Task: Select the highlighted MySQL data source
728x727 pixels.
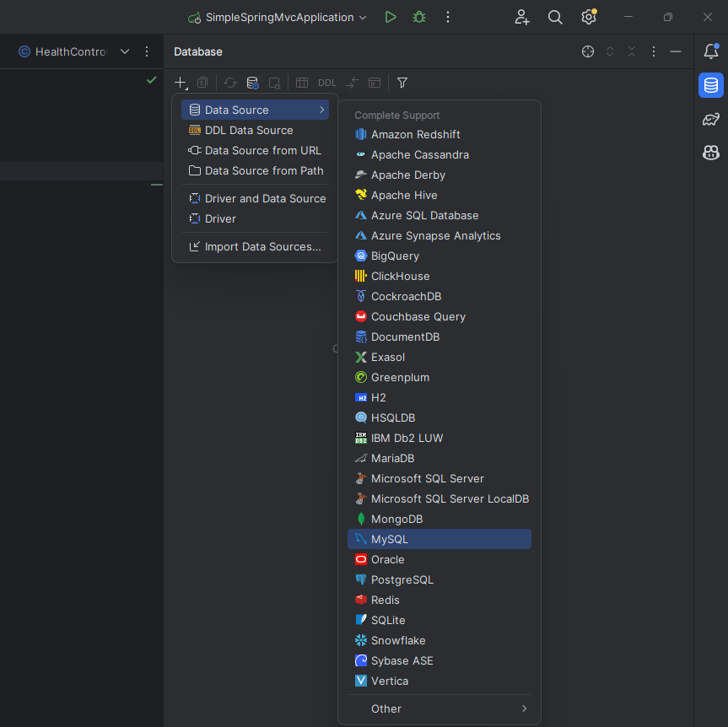Action: point(439,539)
